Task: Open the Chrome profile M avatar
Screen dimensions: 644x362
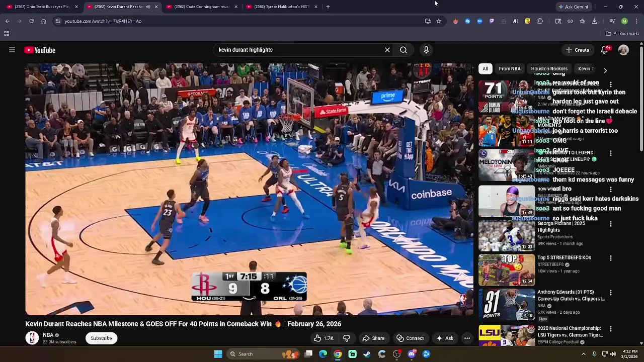Action: pos(624,21)
